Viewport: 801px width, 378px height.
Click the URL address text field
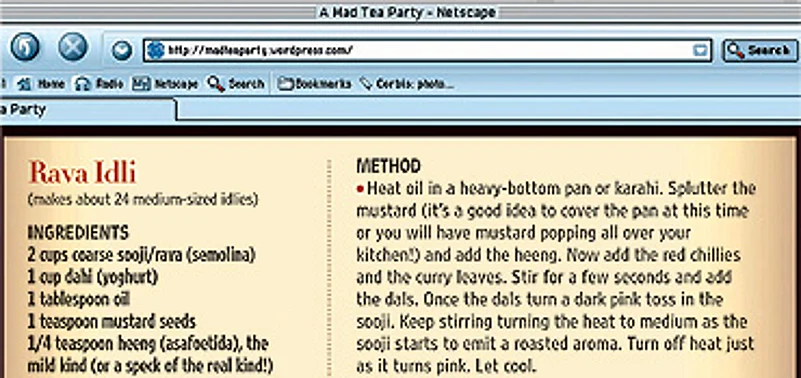pos(427,50)
